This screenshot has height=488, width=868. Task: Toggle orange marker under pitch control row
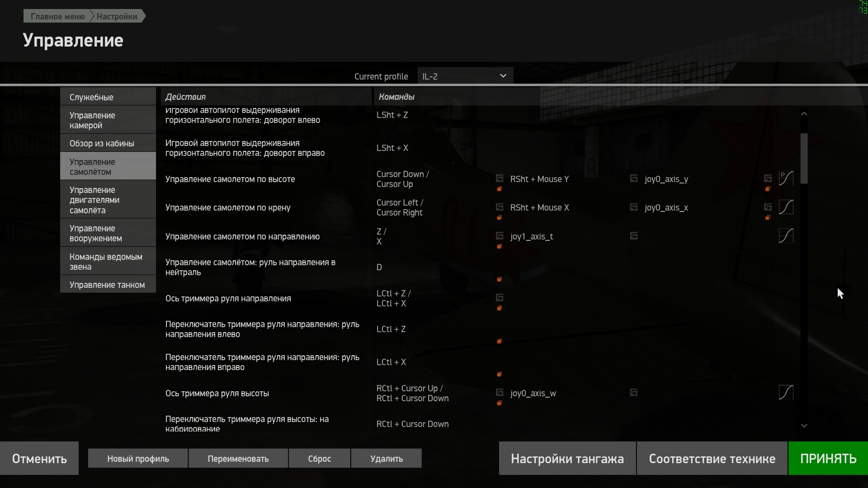tap(500, 189)
